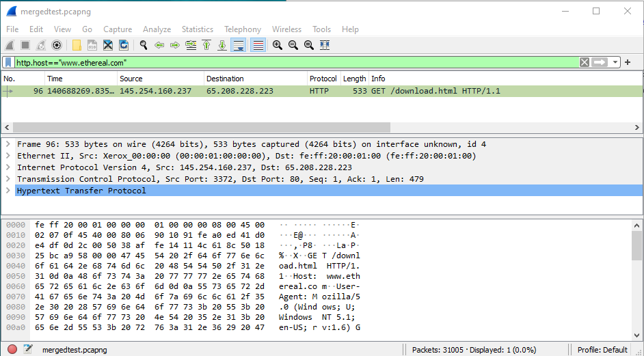Viewport: 644px width, 356px height.
Task: Expand Hypertext Transfer Protocol details
Action: 8,190
